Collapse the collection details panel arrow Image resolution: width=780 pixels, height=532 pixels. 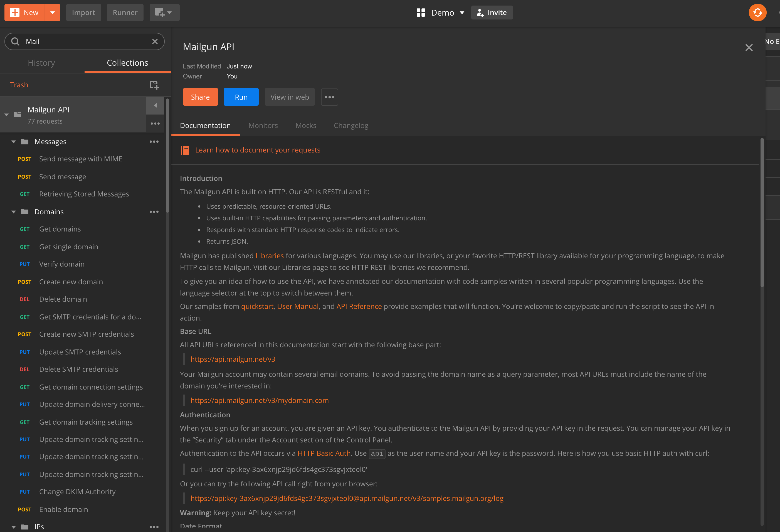(x=155, y=105)
